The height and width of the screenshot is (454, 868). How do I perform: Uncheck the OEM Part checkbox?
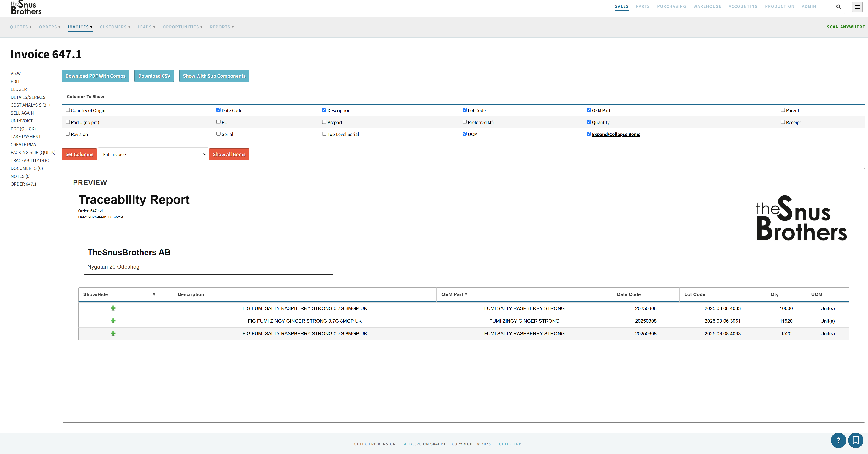point(589,110)
